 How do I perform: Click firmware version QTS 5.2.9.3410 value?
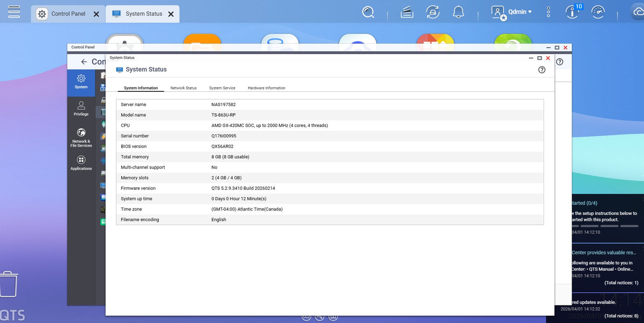click(243, 188)
